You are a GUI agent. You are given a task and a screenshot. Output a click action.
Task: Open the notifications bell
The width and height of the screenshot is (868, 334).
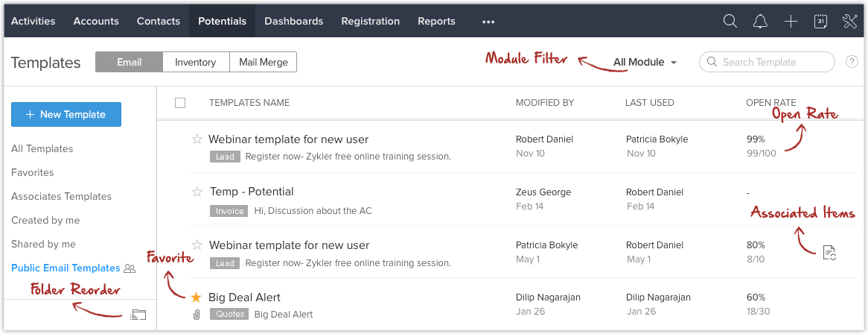coord(761,21)
